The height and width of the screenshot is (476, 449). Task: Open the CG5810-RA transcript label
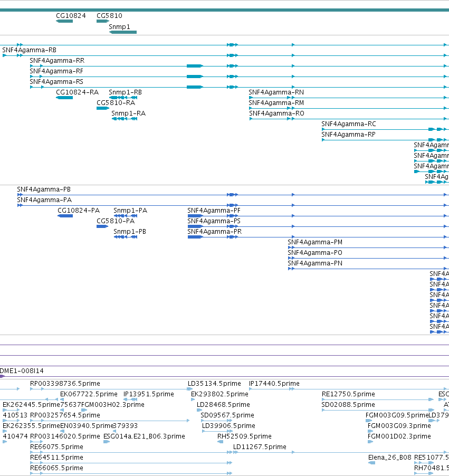pos(116,103)
